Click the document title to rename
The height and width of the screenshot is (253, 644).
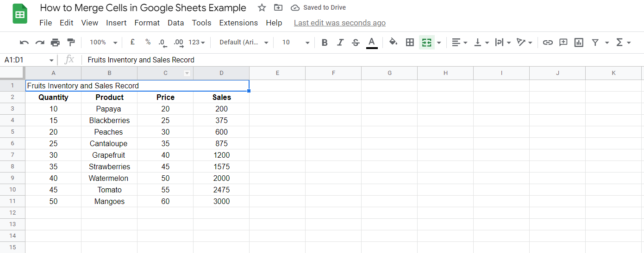[143, 8]
